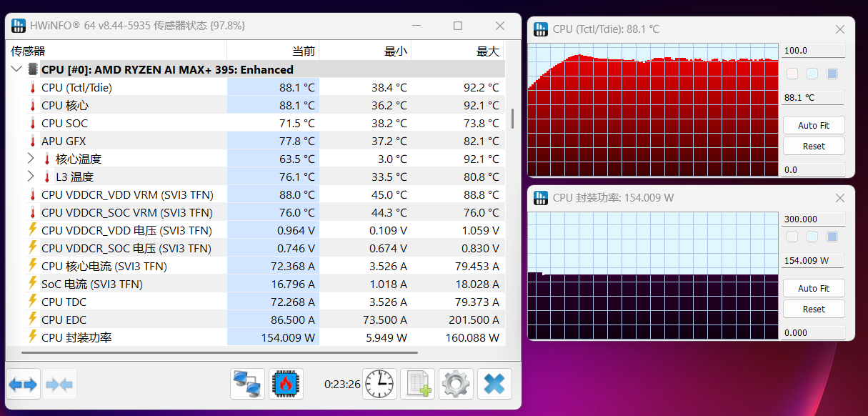
Task: Click the 154.009 W current value cell
Action: [273, 337]
